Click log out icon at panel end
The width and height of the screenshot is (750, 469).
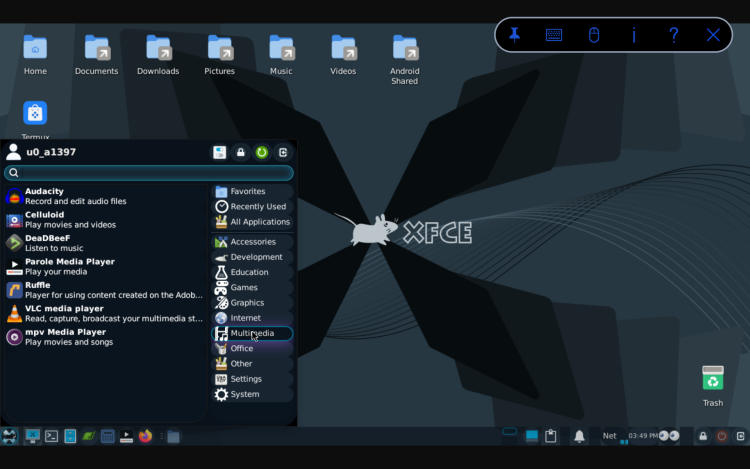coord(740,436)
